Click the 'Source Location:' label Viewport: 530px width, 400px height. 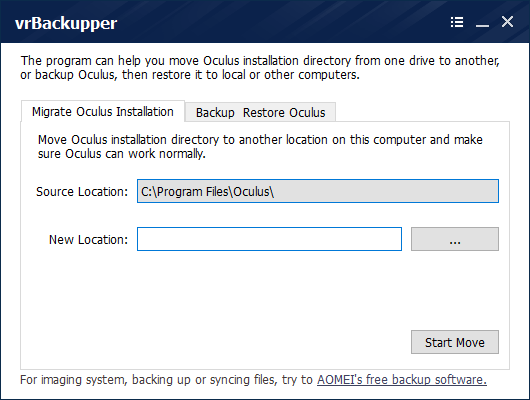[x=82, y=192]
